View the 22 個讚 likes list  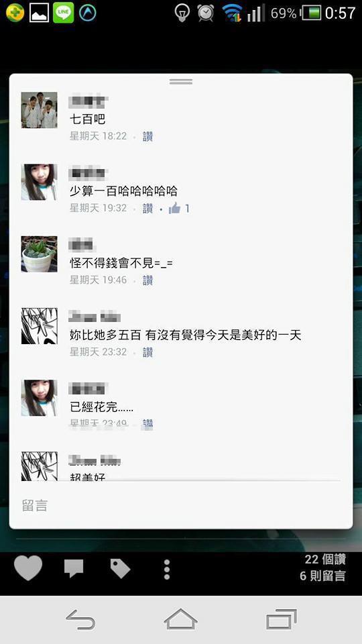pyautogui.click(x=325, y=559)
